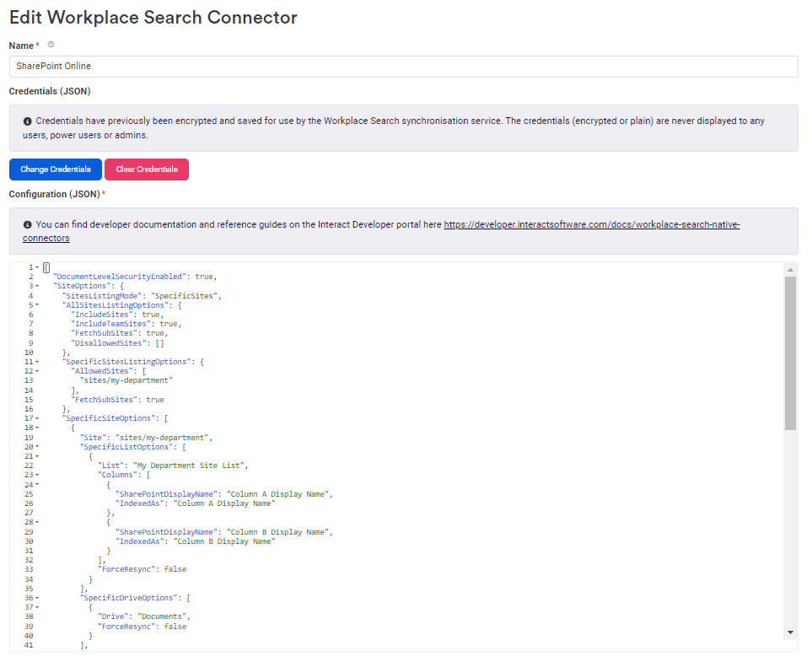812x662 pixels.
Task: Click "IncludeTeamSites" key on line 7
Action: pos(110,324)
